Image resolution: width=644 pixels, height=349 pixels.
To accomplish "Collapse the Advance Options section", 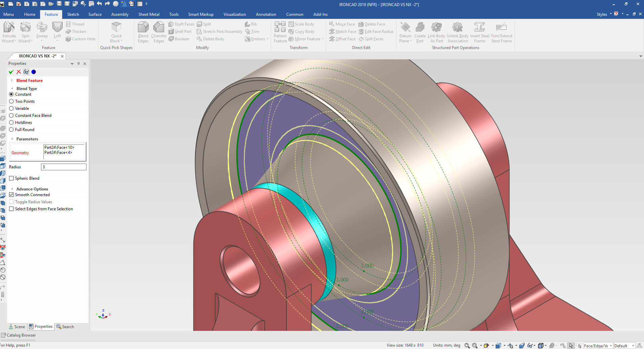I will coord(12,189).
